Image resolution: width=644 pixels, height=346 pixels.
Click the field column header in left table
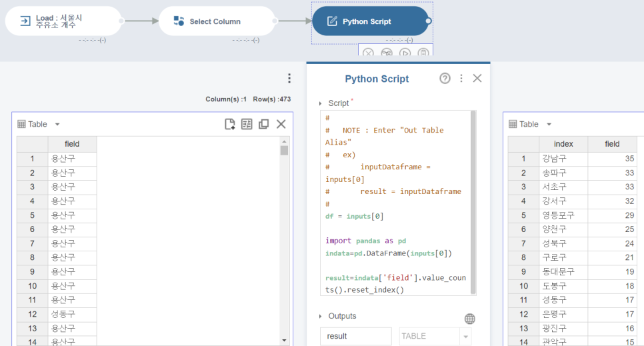tap(72, 144)
